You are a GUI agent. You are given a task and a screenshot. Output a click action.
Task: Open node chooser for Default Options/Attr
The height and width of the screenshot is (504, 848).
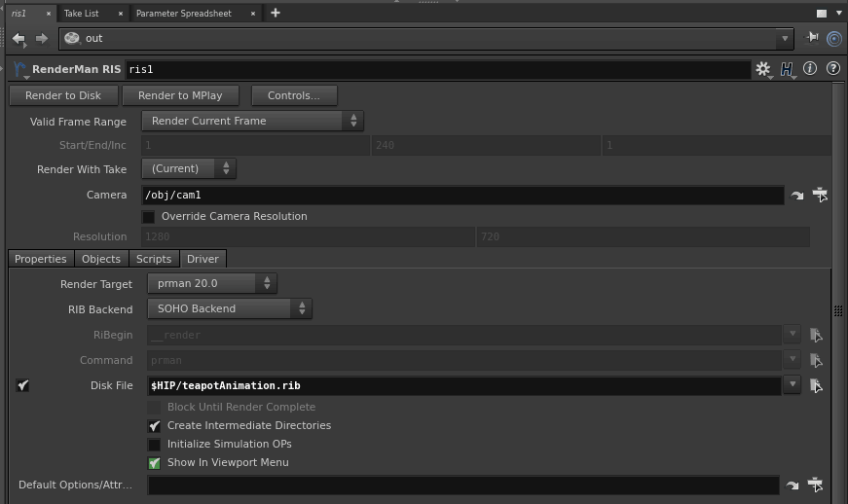point(815,485)
